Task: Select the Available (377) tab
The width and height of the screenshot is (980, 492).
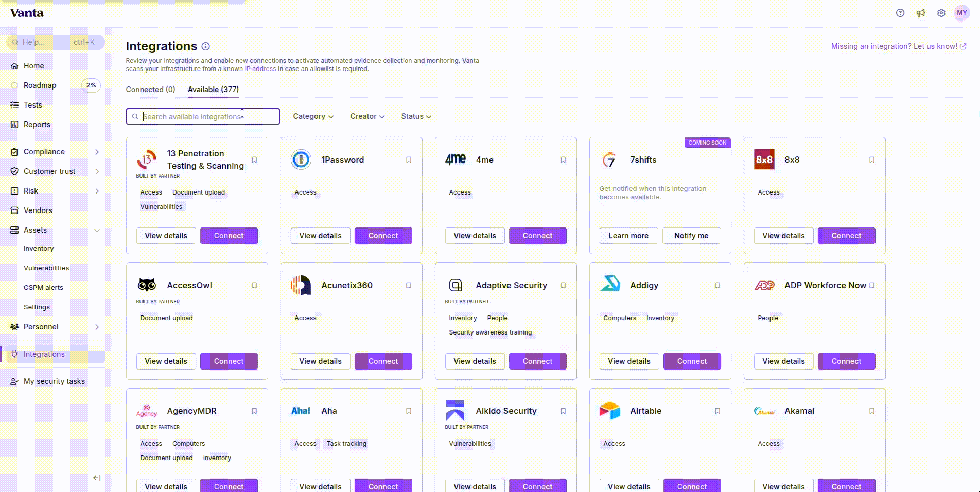Action: coord(213,90)
